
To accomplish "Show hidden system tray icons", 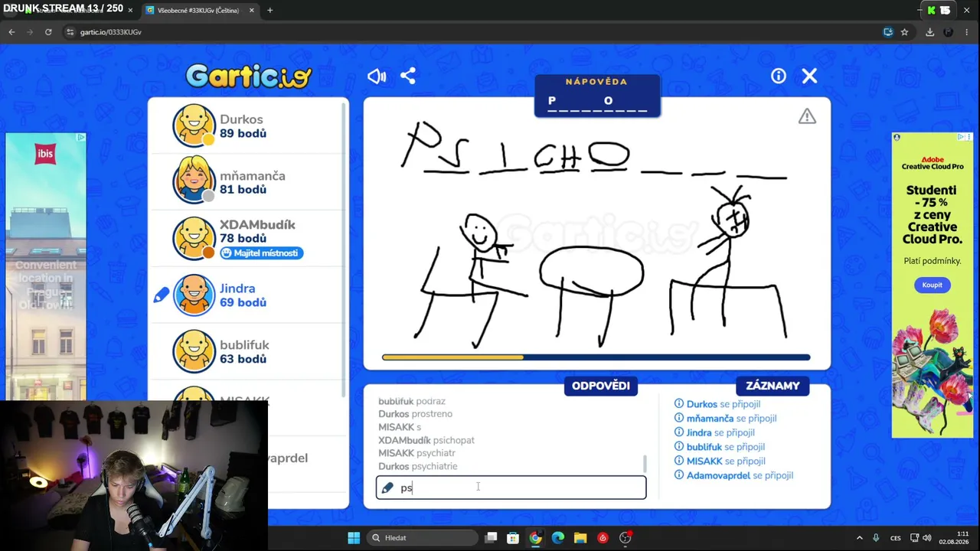I will (859, 538).
